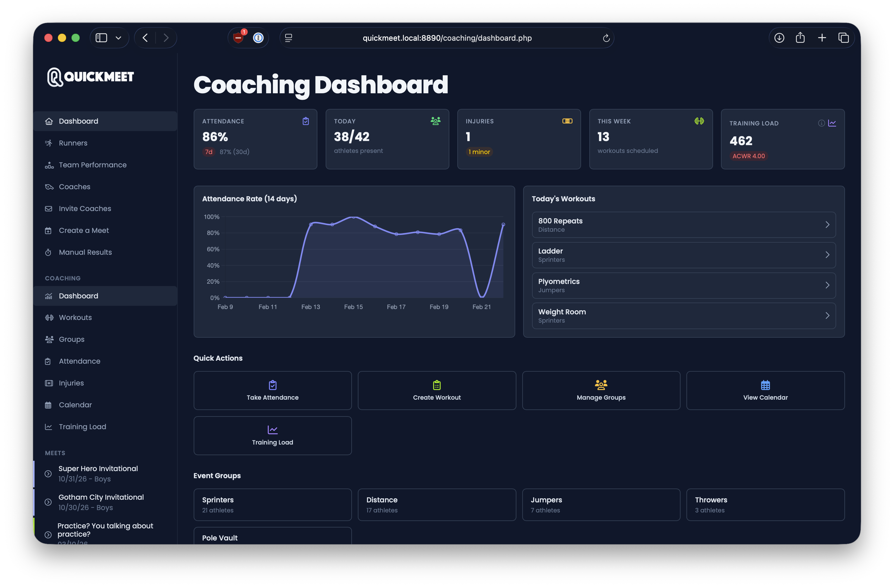Screen dimensions: 894x588
Task: Click the Injuries card bandage icon
Action: point(567,121)
